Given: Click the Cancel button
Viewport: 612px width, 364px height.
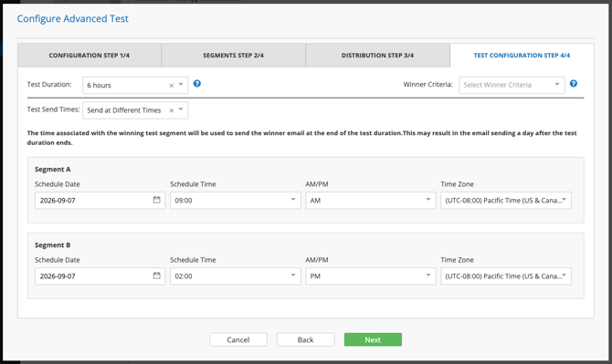Looking at the screenshot, I should [238, 339].
